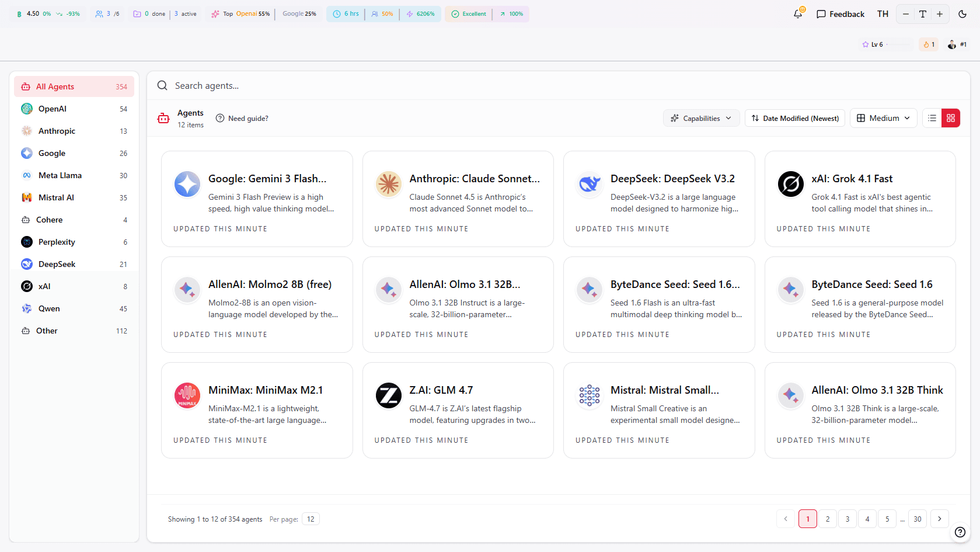Go to the previous page arrow
Image resolution: width=980 pixels, height=552 pixels.
click(x=786, y=519)
